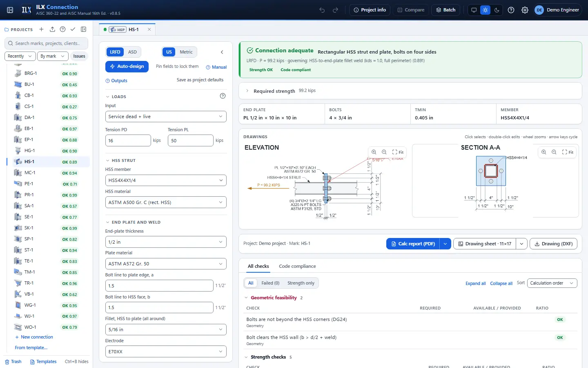Screen dimensions: 588x368
Task: Open the Input load type dropdown
Action: tap(166, 117)
